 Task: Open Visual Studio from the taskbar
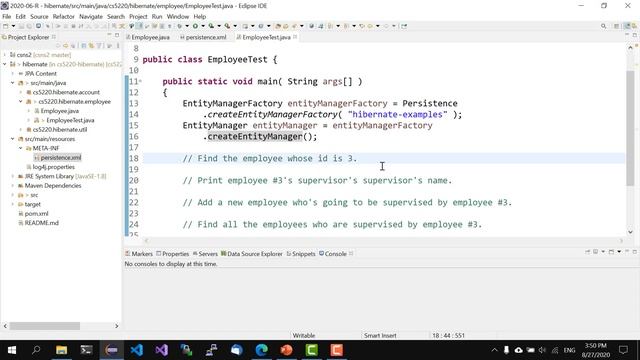tap(162, 350)
